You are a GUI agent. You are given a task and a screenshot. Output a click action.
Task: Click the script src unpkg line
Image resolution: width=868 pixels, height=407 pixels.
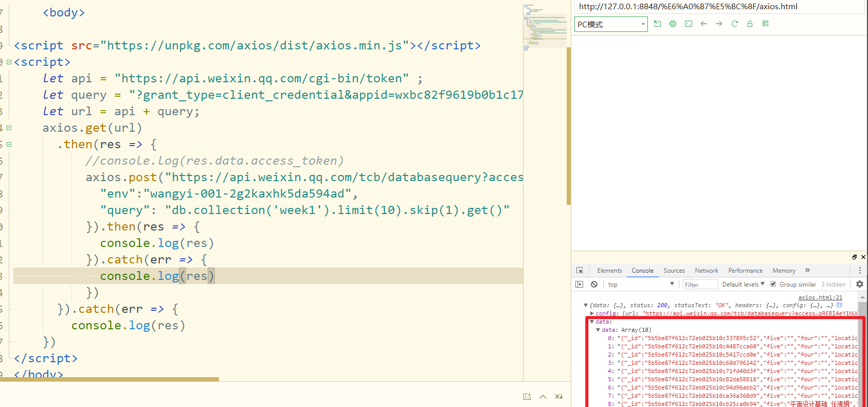(x=247, y=45)
